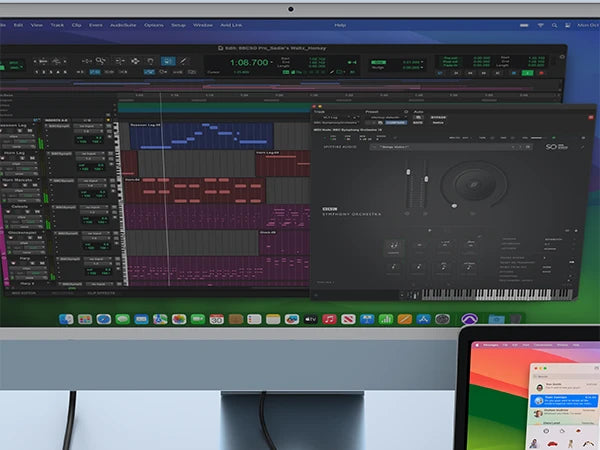Open the Edit menu
This screenshot has height=450, width=600.
point(18,25)
